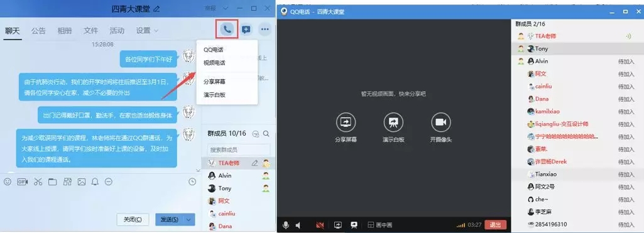Mute the microphone in QQ电话 window
The width and height of the screenshot is (644, 233).
click(286, 225)
